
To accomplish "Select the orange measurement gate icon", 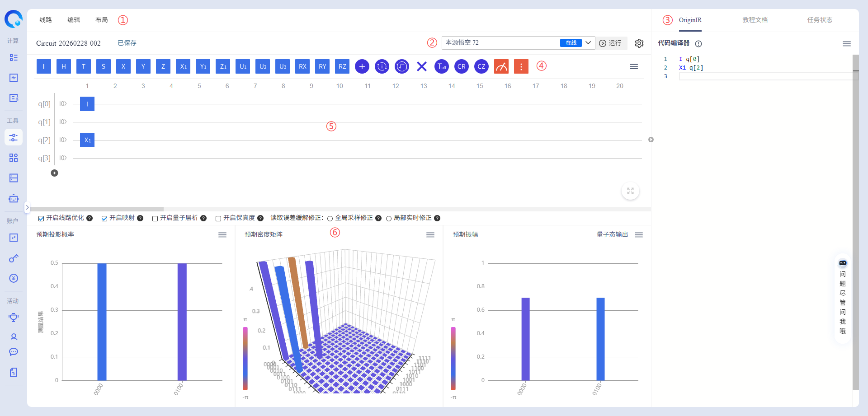I will coord(501,66).
